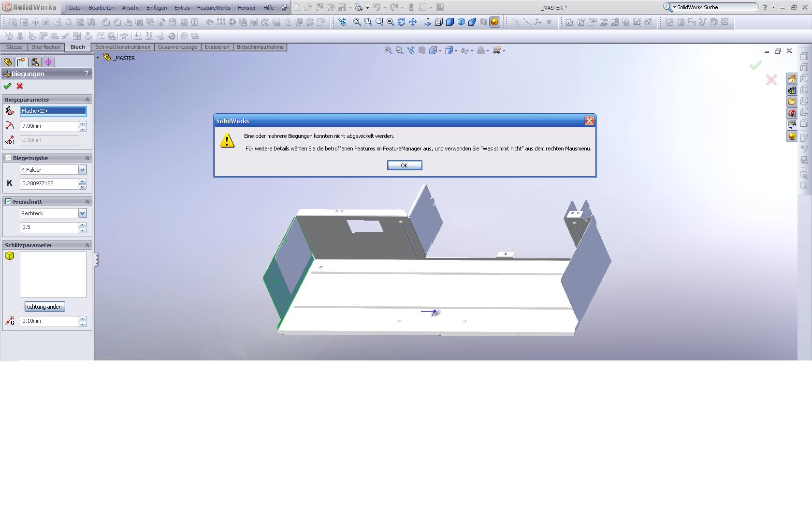Edit the rip gap 0.10mm field
The image size is (812, 508).
click(x=49, y=321)
